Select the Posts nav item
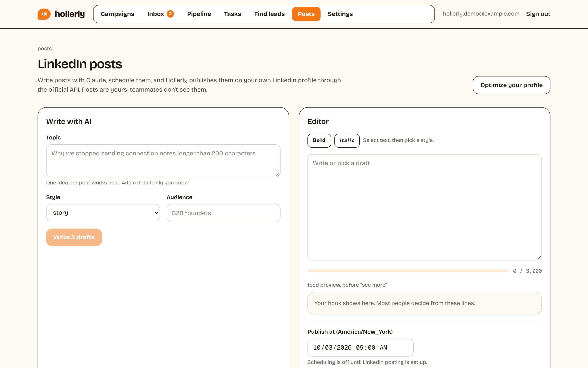588x368 pixels. [306, 14]
